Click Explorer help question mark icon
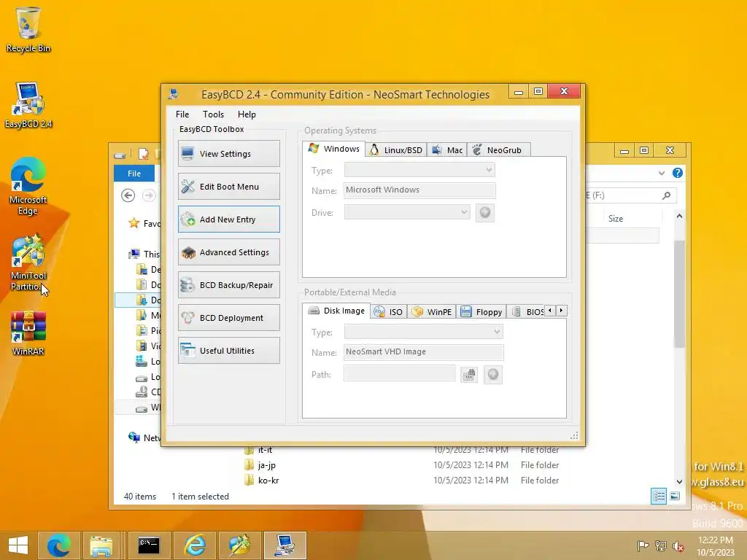 point(678,173)
